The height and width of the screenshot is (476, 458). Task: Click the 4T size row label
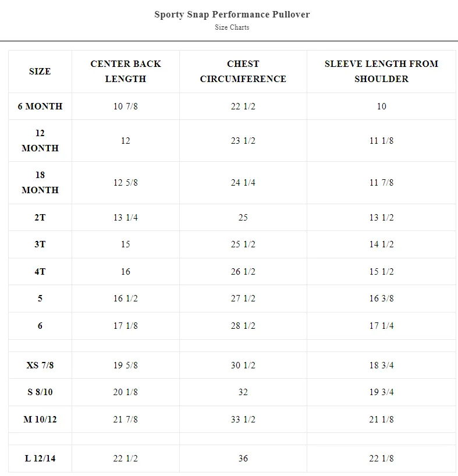click(40, 271)
